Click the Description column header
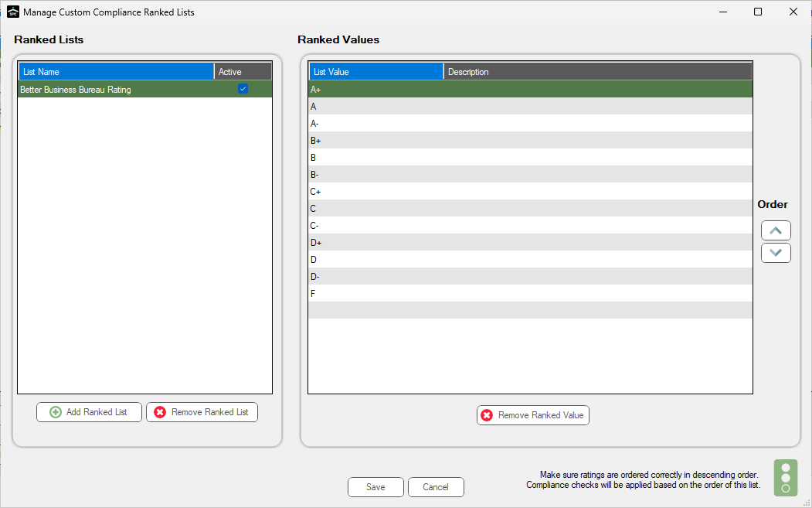The width and height of the screenshot is (812, 508). pyautogui.click(x=598, y=72)
